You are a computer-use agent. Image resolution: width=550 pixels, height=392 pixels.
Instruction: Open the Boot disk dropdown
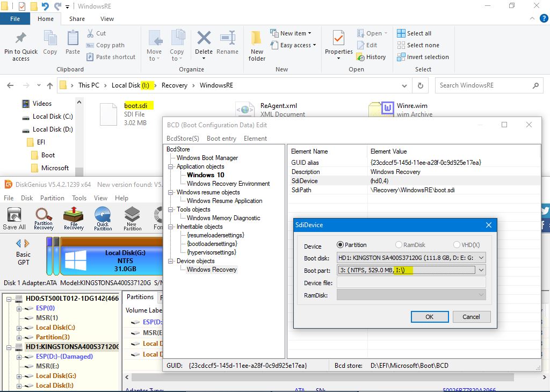[x=481, y=258]
